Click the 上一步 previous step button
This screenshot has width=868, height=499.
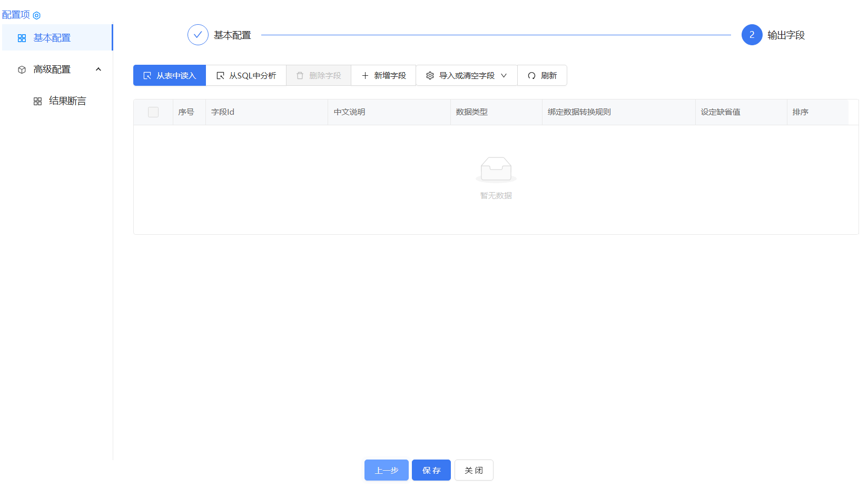(386, 470)
